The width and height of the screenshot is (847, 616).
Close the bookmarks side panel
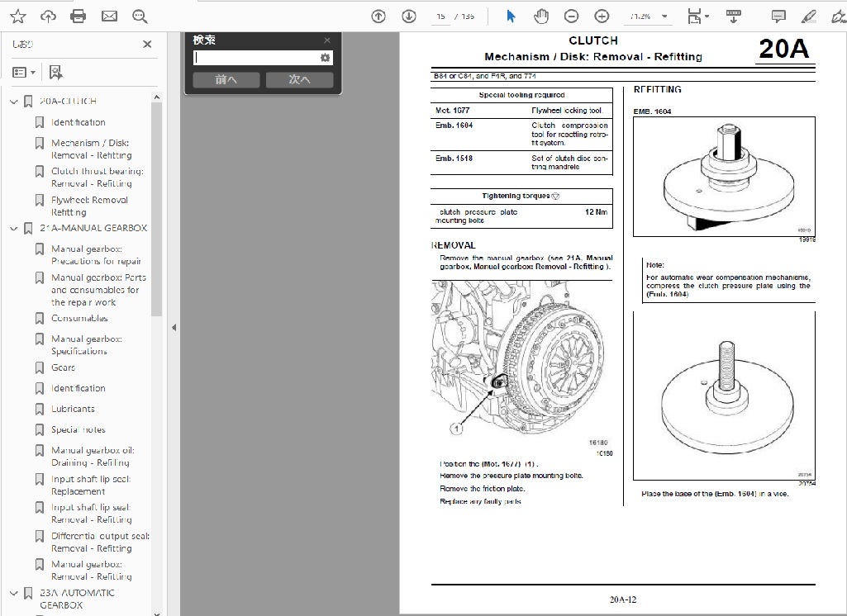pos(147,45)
